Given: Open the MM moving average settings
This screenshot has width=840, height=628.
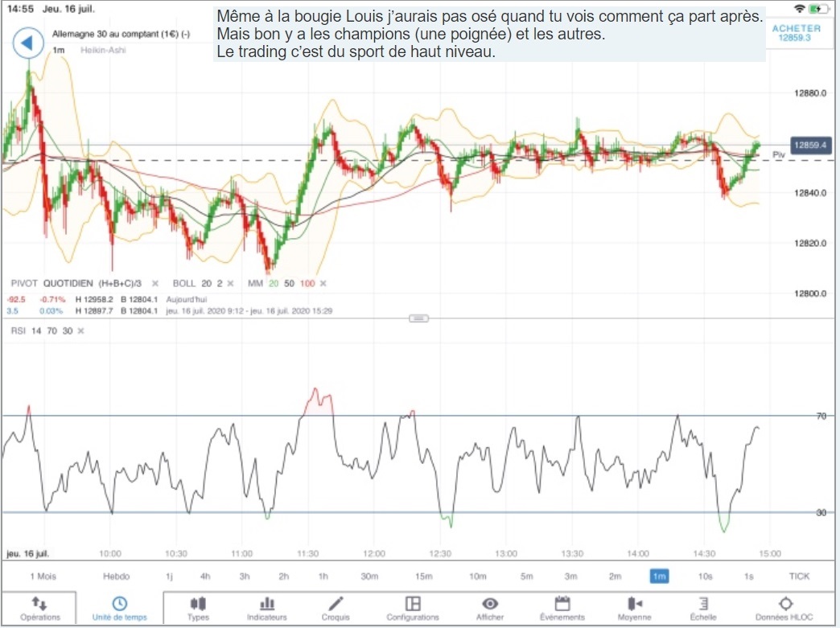Looking at the screenshot, I should [x=282, y=283].
